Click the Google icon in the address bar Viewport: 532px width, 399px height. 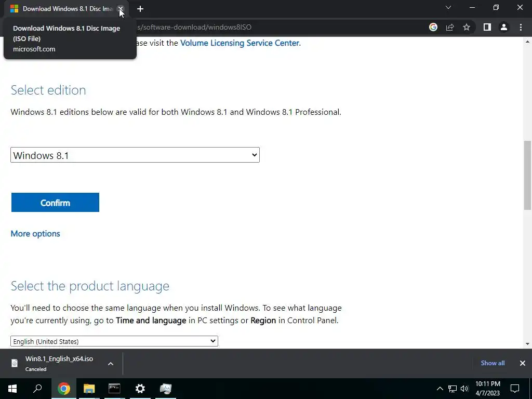(x=433, y=27)
